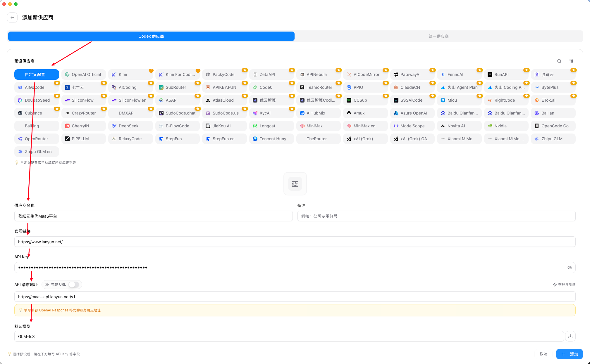Screen dimensions: 590x364
Task: Click the 供应商名称 input field
Action: pos(153,216)
